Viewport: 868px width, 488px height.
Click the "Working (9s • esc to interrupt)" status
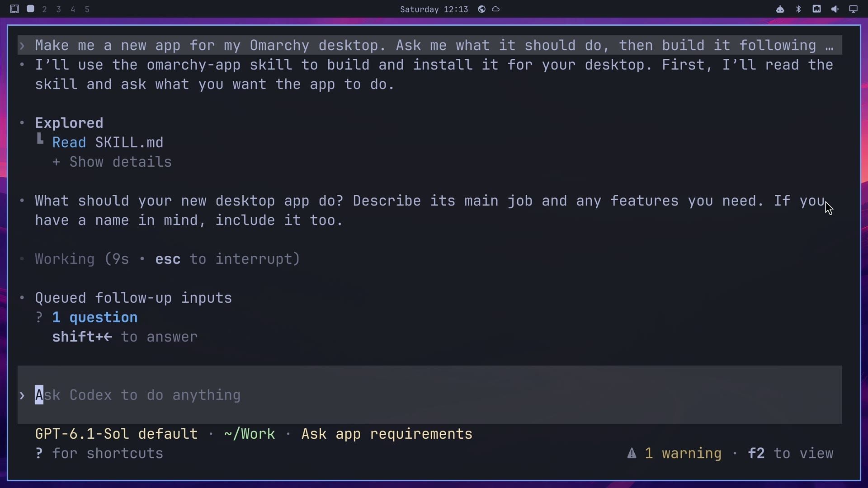167,259
